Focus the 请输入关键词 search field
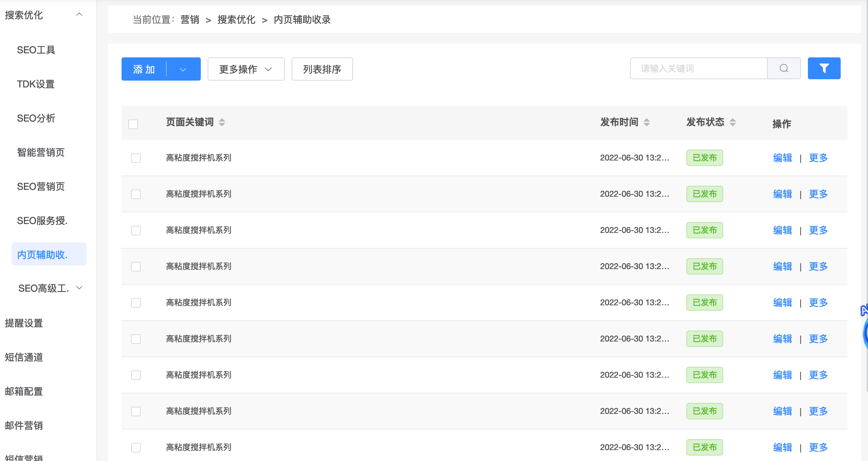This screenshot has width=868, height=461. coord(699,69)
